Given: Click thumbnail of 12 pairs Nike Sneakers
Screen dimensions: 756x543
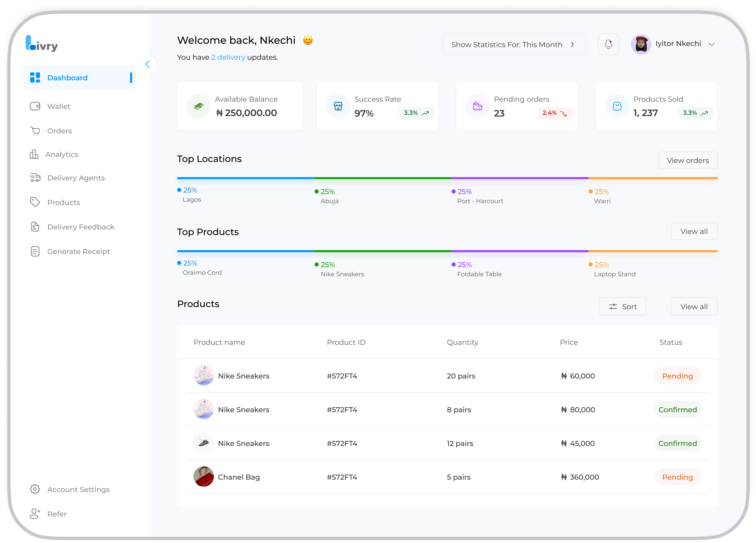Looking at the screenshot, I should point(204,443).
